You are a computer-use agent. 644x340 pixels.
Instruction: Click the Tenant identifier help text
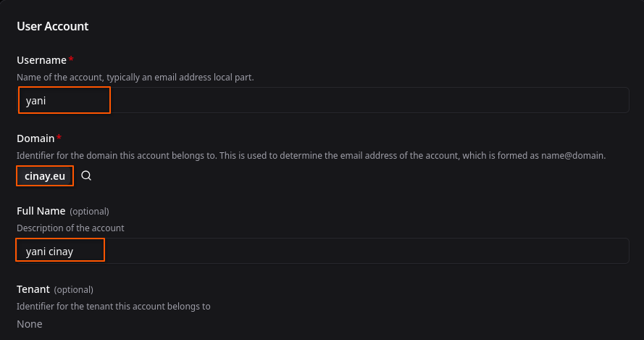click(x=114, y=306)
